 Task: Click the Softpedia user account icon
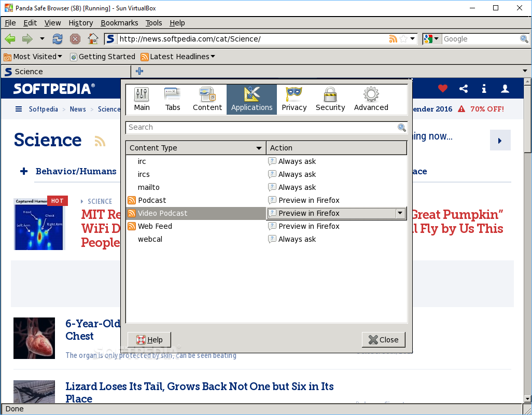pos(505,89)
